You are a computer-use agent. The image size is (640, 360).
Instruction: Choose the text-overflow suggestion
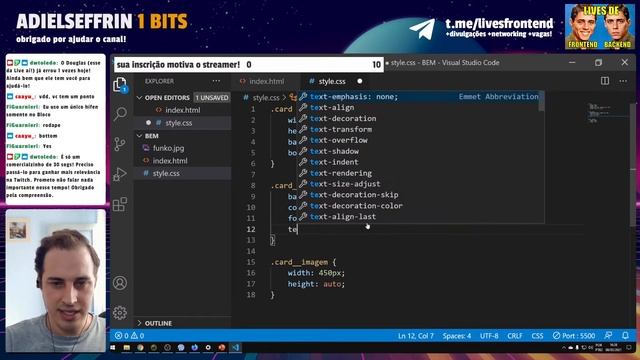418,140
